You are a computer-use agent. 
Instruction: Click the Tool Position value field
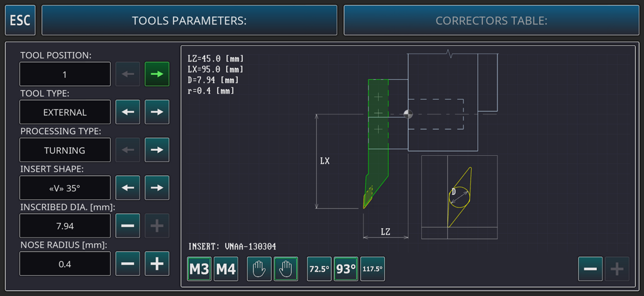coord(65,74)
